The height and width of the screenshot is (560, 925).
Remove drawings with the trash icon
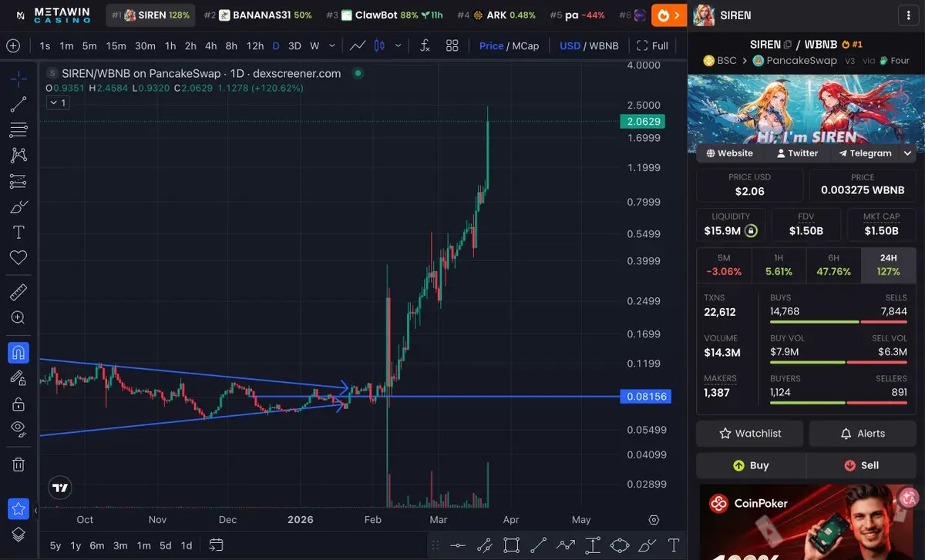(x=18, y=464)
